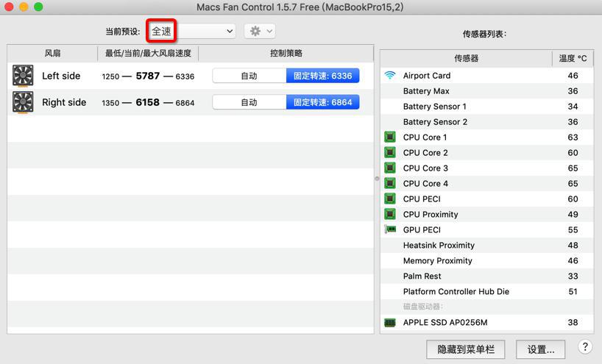Viewport: 602px width, 364px height.
Task: Select the APPLE SSD AP0256M label
Action: pyautogui.click(x=445, y=323)
